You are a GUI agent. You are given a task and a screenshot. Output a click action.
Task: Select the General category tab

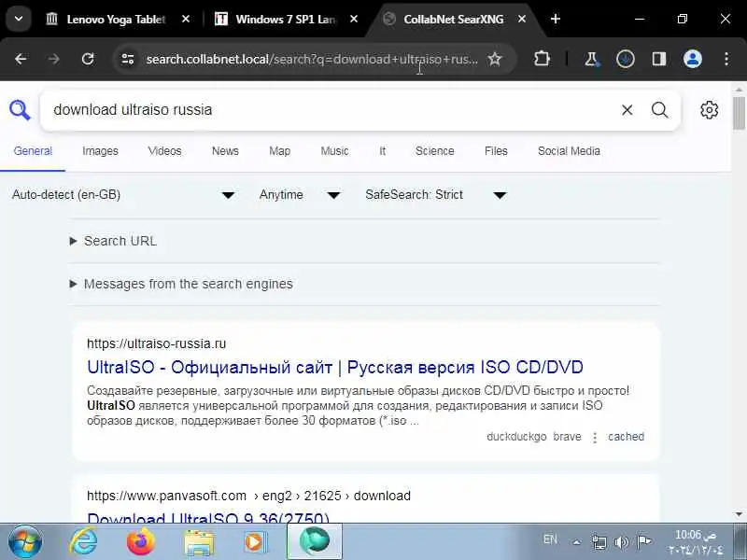pyautogui.click(x=33, y=151)
